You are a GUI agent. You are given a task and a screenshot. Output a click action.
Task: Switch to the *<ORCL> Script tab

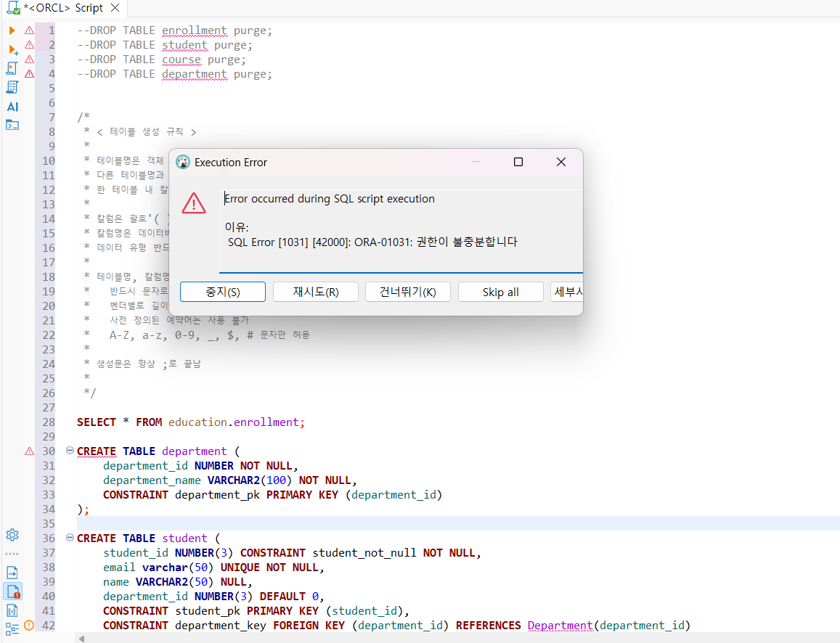pyautogui.click(x=63, y=8)
